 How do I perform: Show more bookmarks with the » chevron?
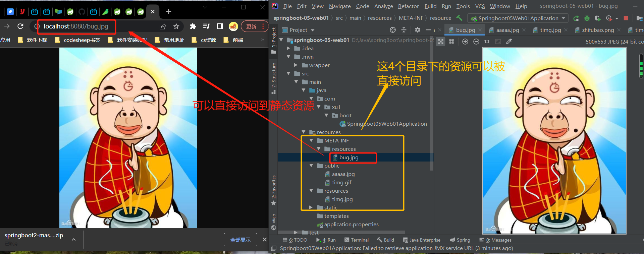(x=263, y=40)
